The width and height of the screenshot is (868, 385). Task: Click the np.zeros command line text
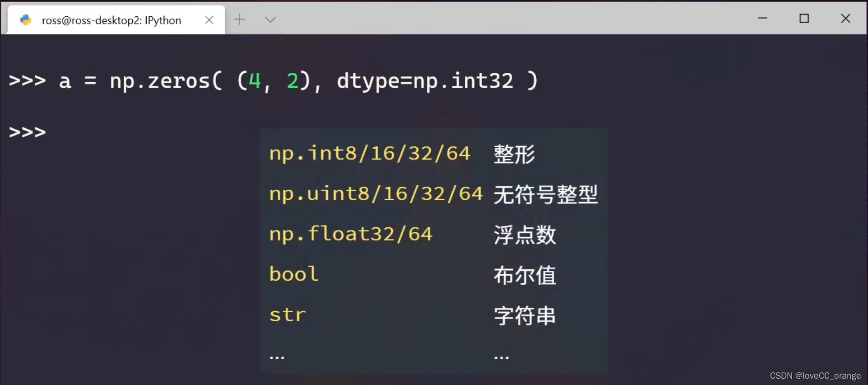click(x=274, y=81)
